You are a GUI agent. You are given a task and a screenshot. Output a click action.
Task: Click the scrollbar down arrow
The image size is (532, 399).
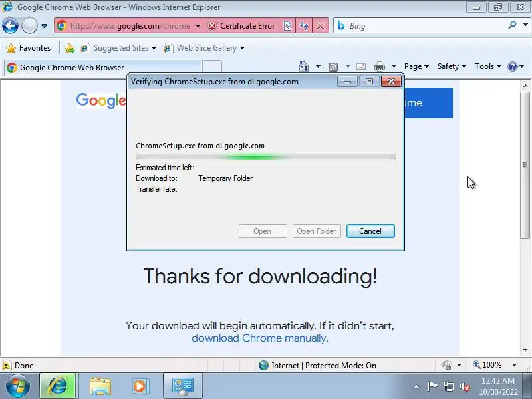[x=525, y=350]
